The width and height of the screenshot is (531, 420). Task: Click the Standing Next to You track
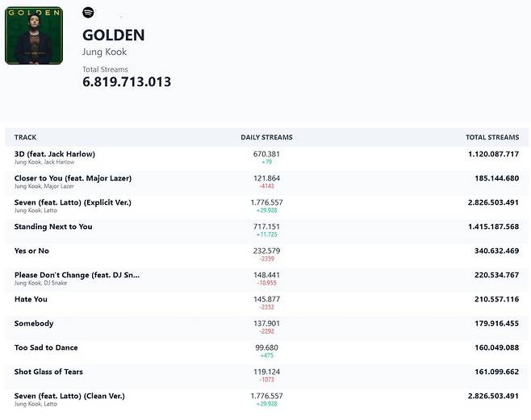(x=53, y=227)
